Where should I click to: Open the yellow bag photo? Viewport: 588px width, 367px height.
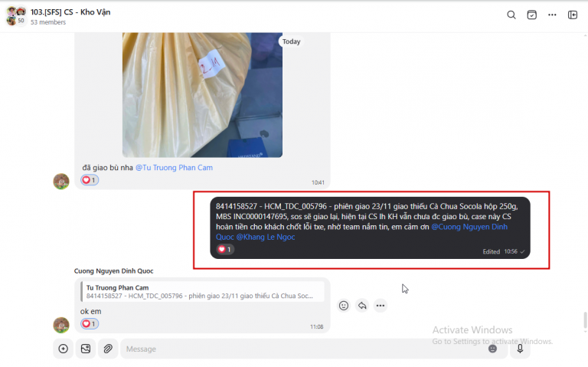[202, 95]
